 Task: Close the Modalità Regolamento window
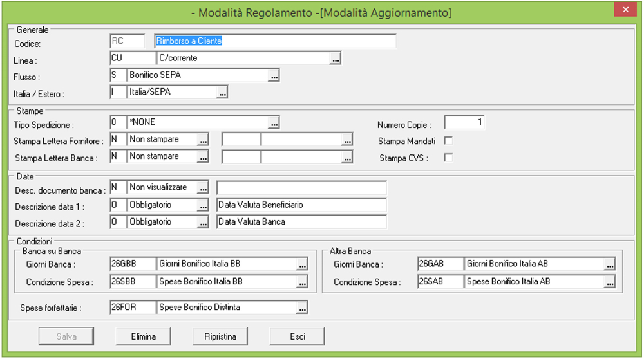[x=625, y=11]
